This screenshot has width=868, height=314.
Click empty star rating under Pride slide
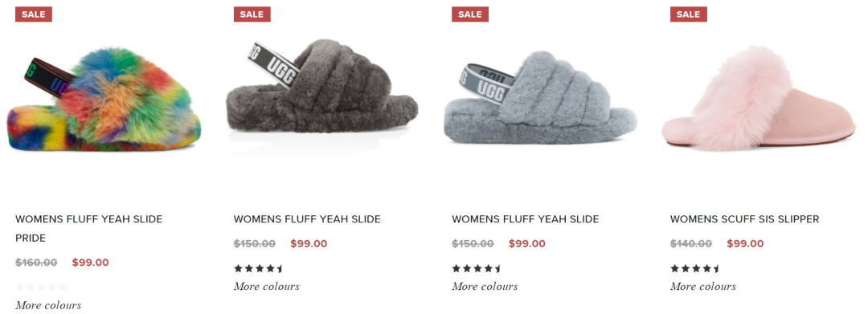tap(41, 287)
